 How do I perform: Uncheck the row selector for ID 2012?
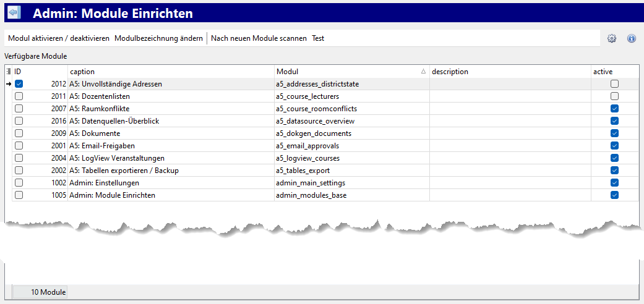19,84
